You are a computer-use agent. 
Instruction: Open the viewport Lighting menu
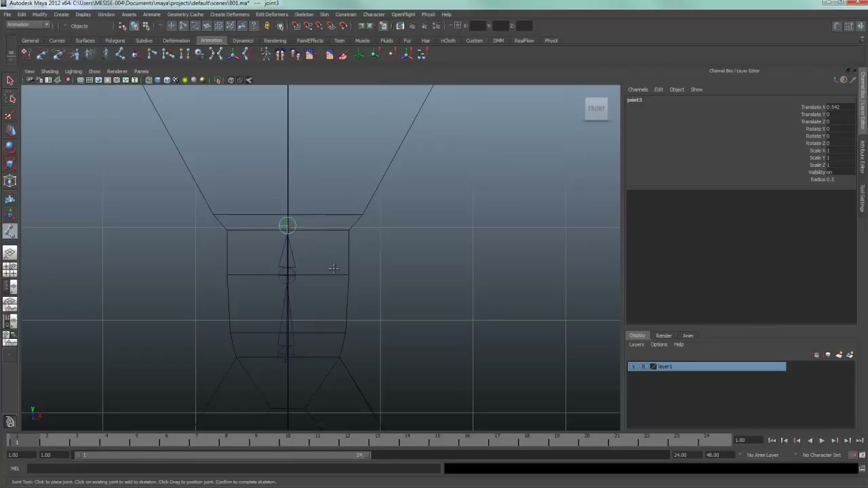pos(73,71)
